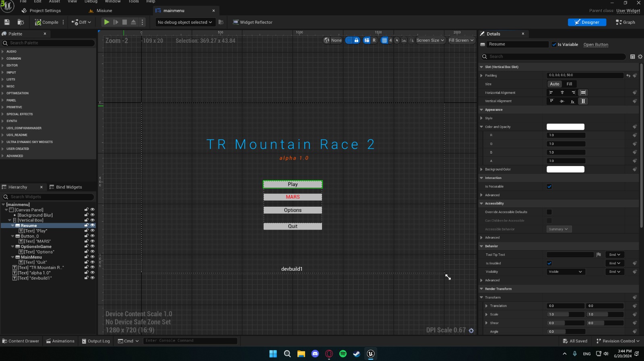The image size is (644, 361).
Task: Open the Window menu
Action: (x=113, y=2)
